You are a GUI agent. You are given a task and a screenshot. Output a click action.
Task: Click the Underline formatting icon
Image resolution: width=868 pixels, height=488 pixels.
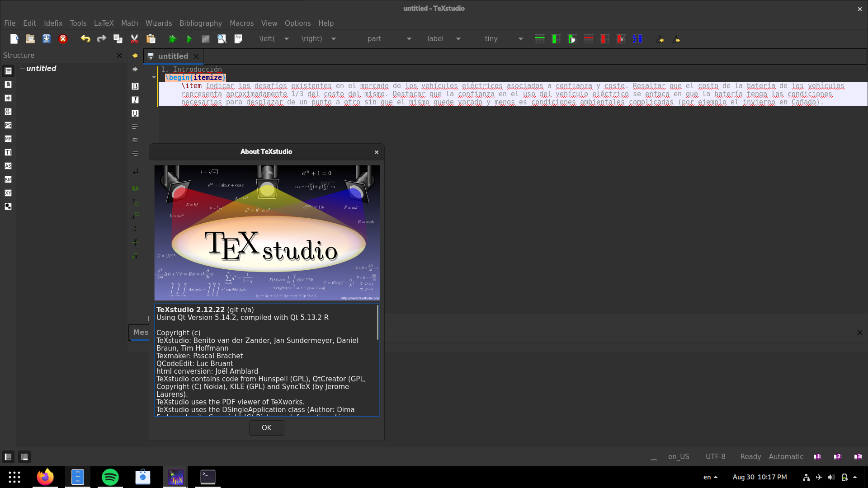click(x=135, y=113)
